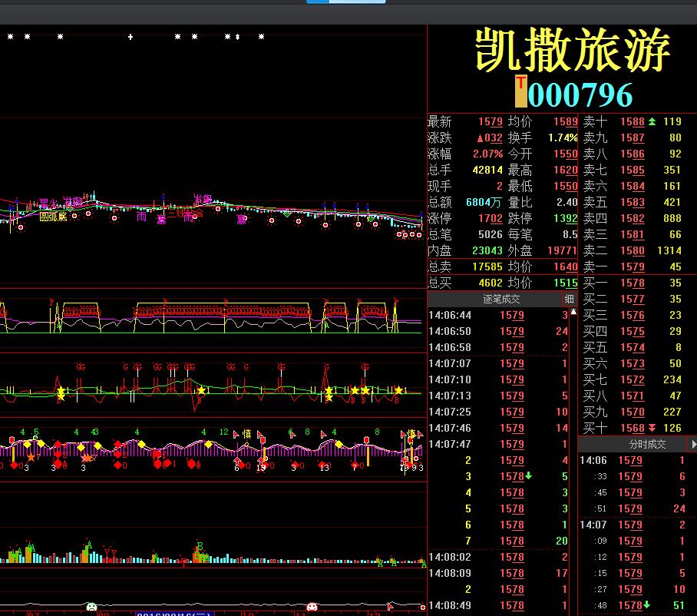Expand the 分时成交 panel with its right arrow
697x616 pixels.
(693, 444)
